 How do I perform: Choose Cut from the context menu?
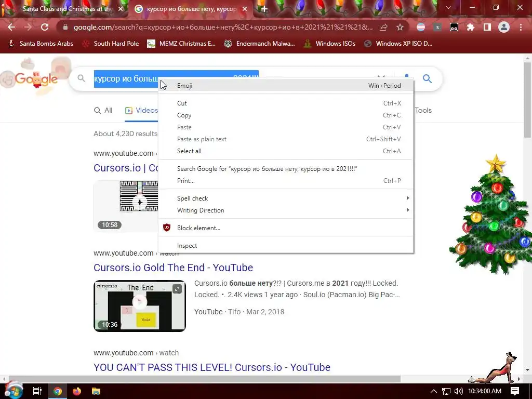(x=286, y=103)
